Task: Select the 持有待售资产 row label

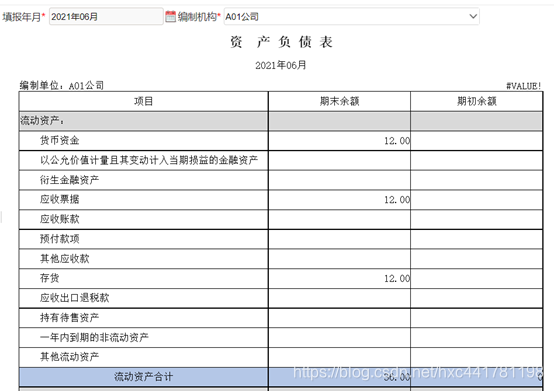Action: click(x=69, y=318)
